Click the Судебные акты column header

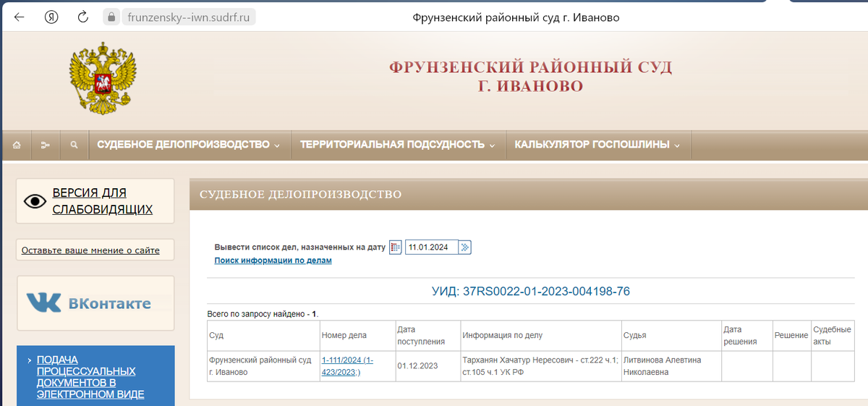click(832, 336)
